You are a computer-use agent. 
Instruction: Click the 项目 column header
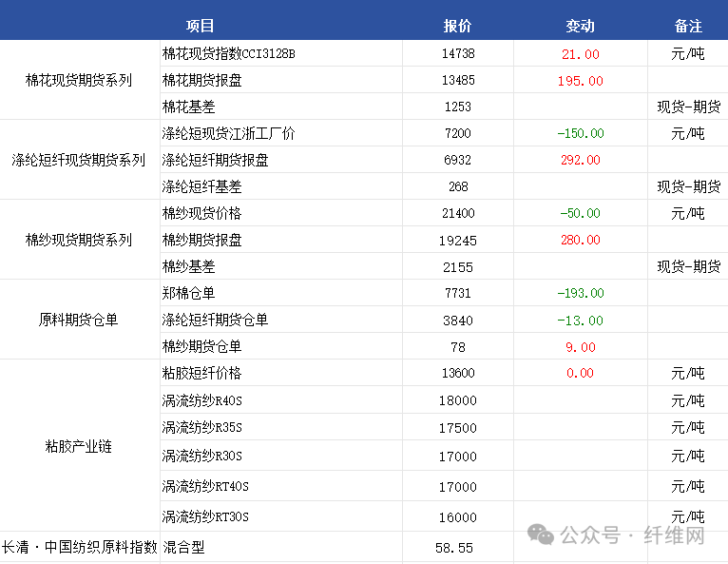pyautogui.click(x=200, y=26)
